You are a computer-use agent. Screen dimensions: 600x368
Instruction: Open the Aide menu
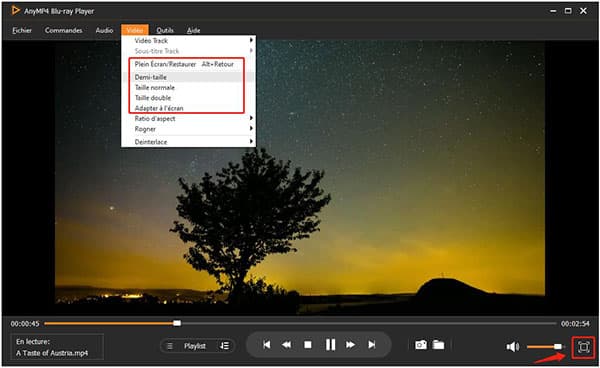(x=194, y=30)
